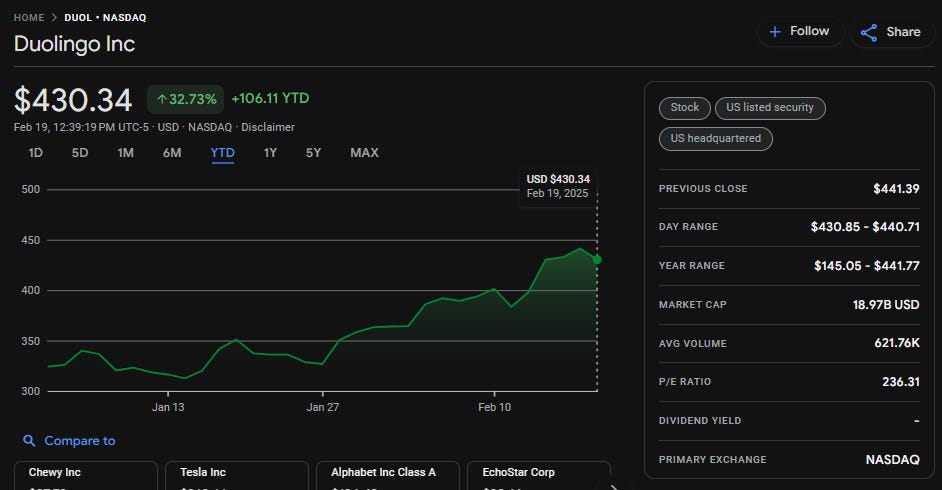Click the Compare to magnifier icon
Image resolution: width=942 pixels, height=490 pixels.
(29, 441)
